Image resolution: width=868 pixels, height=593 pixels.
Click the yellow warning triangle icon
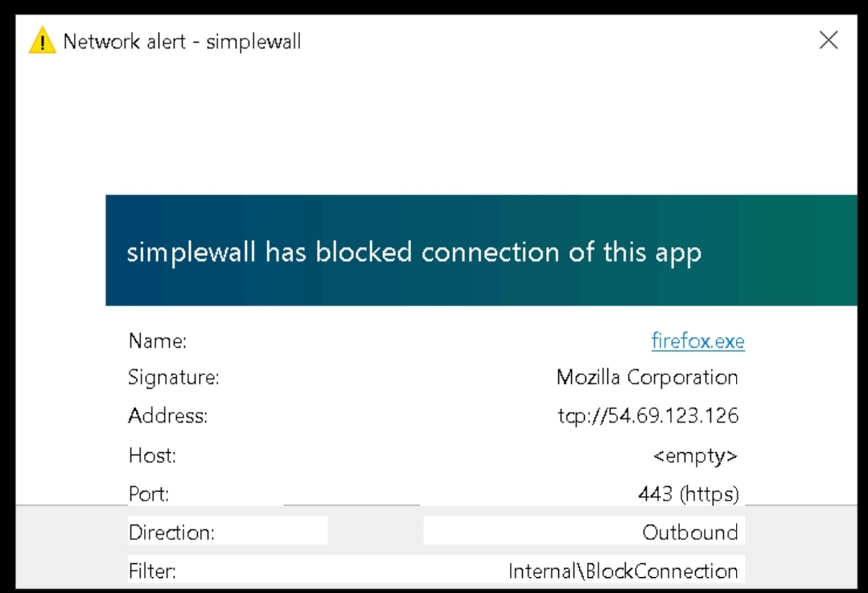[41, 42]
